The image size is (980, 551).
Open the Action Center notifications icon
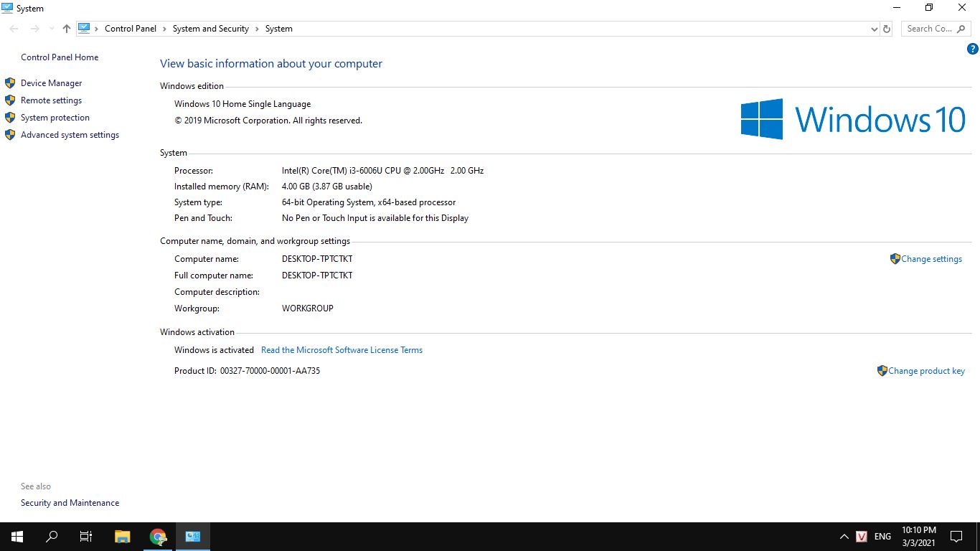pyautogui.click(x=956, y=536)
